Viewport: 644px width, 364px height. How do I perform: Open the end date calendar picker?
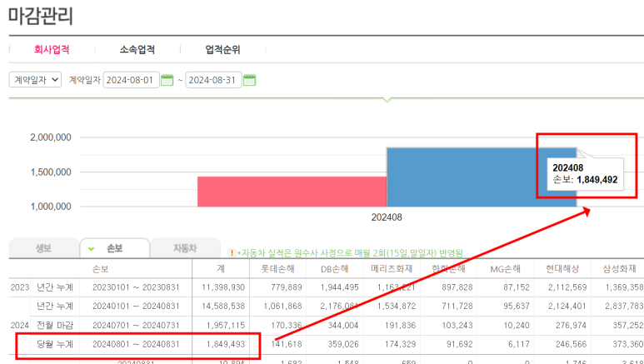point(249,80)
